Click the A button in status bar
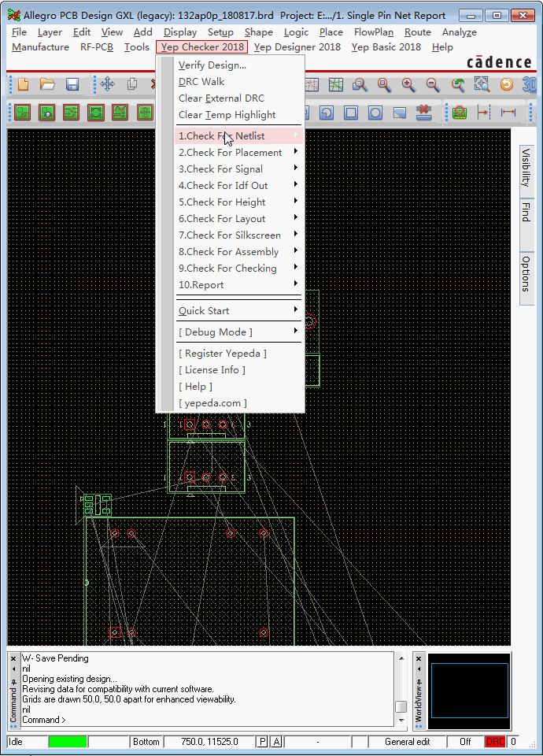Image resolution: width=543 pixels, height=756 pixels. pos(276,742)
